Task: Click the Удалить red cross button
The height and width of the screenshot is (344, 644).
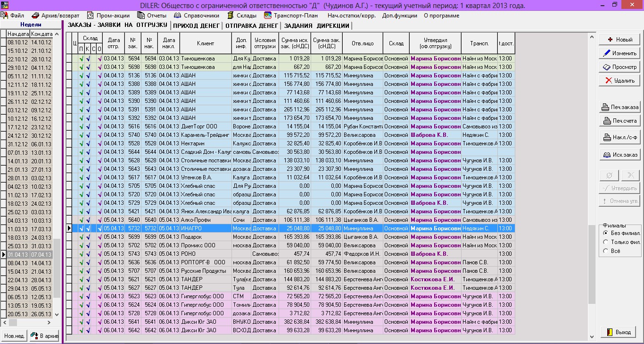Action: (x=619, y=81)
